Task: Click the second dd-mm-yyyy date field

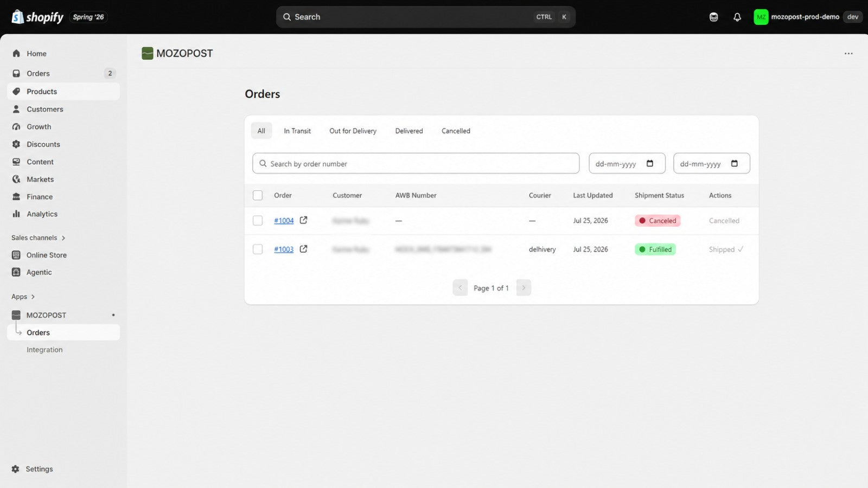Action: [x=712, y=163]
